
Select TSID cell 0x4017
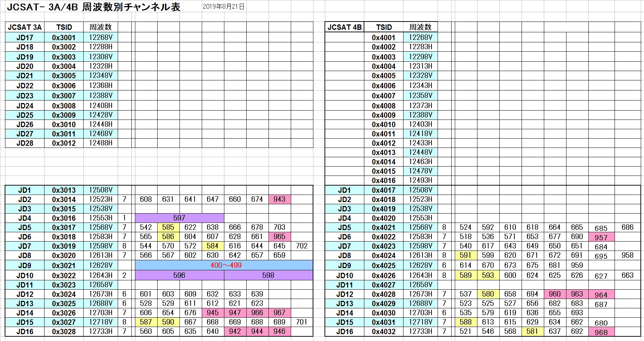point(384,190)
